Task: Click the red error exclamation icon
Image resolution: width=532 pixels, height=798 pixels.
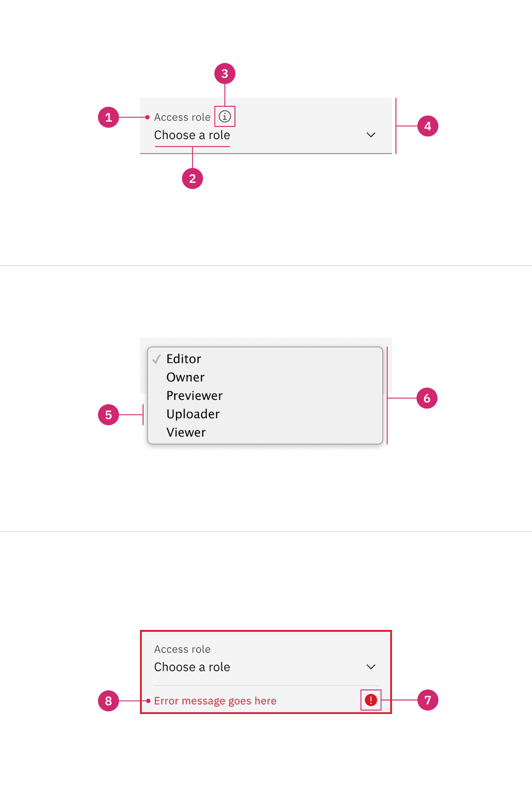Action: [x=371, y=700]
